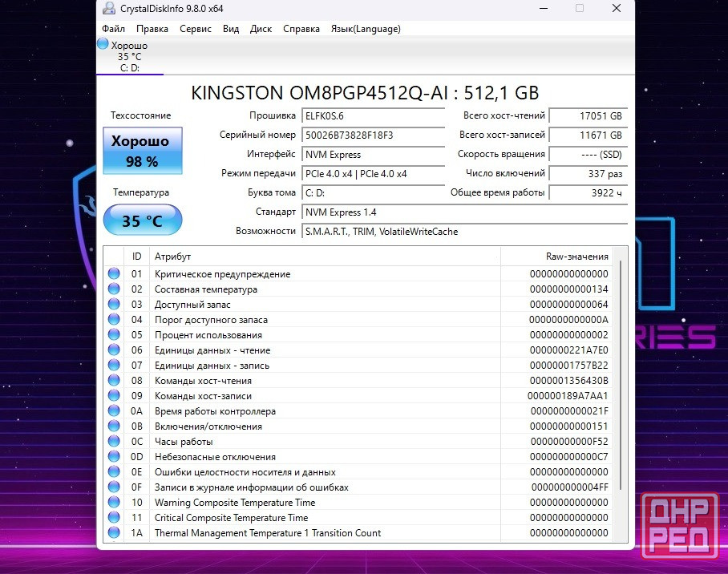The image size is (728, 574).
Task: Open the Сервис menu
Action: (x=196, y=29)
